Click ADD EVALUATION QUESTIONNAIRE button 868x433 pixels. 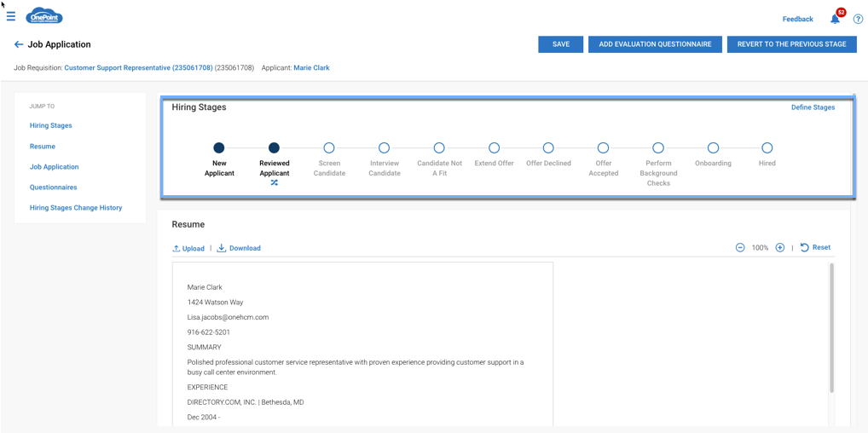tap(655, 44)
